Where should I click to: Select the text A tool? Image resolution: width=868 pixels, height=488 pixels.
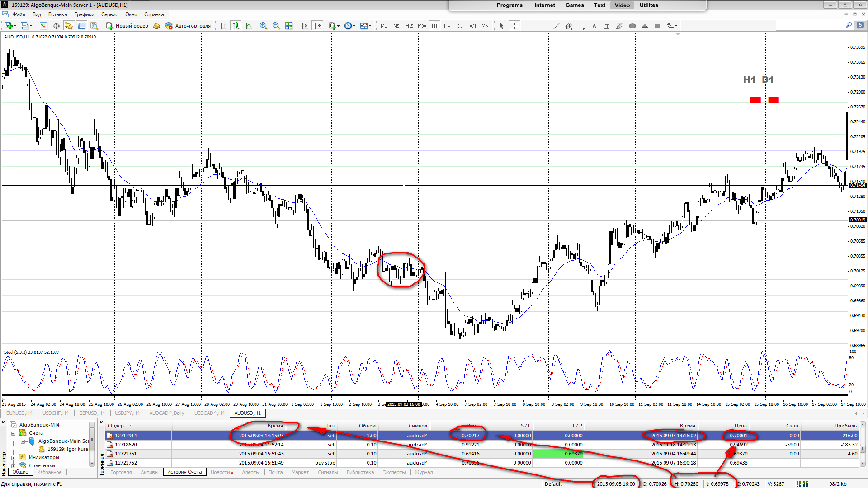pyautogui.click(x=594, y=26)
